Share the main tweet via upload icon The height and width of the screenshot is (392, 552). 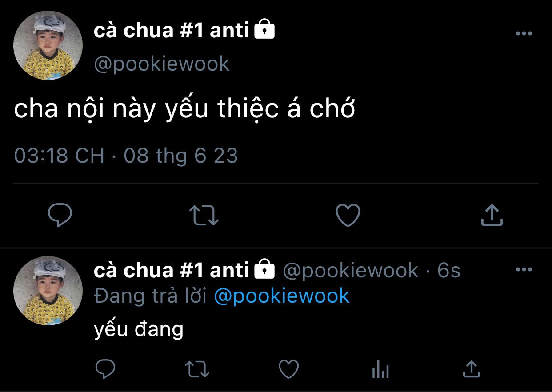(x=492, y=215)
